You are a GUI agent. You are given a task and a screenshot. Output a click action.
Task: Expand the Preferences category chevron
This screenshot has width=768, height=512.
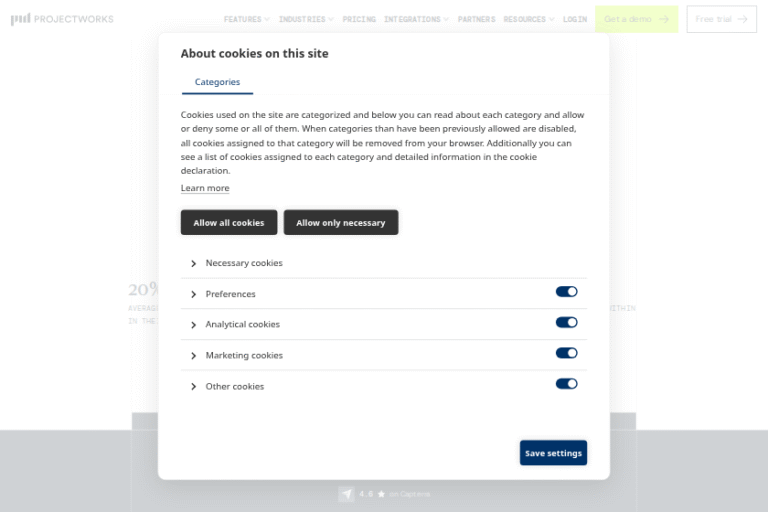click(194, 295)
